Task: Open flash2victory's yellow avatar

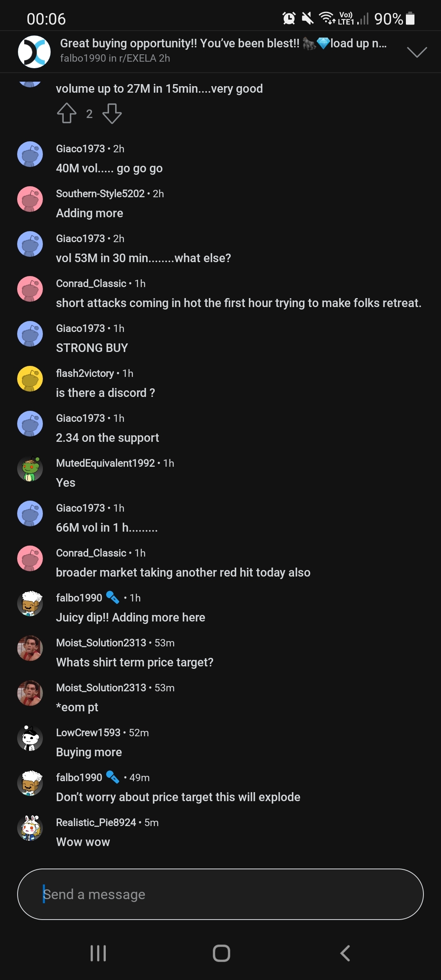Action: pos(30,379)
